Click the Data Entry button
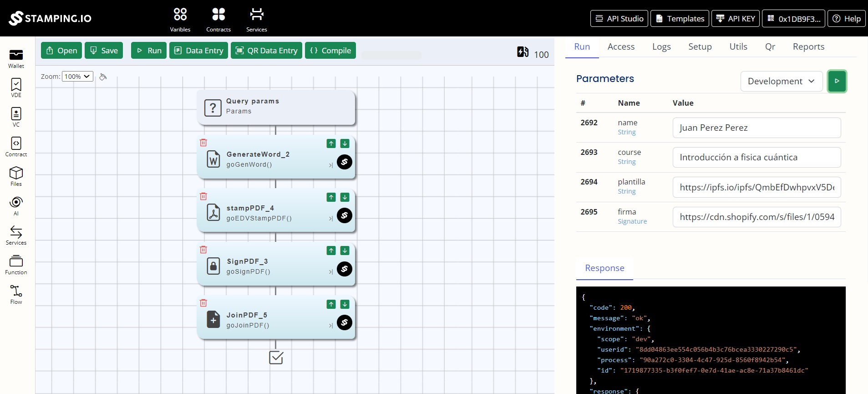The height and width of the screenshot is (394, 868). [x=198, y=51]
